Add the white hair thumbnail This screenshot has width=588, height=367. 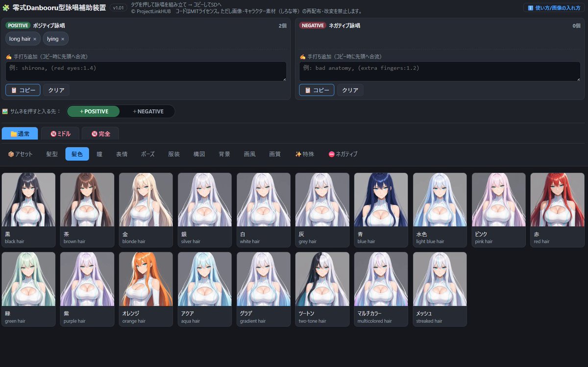click(264, 210)
